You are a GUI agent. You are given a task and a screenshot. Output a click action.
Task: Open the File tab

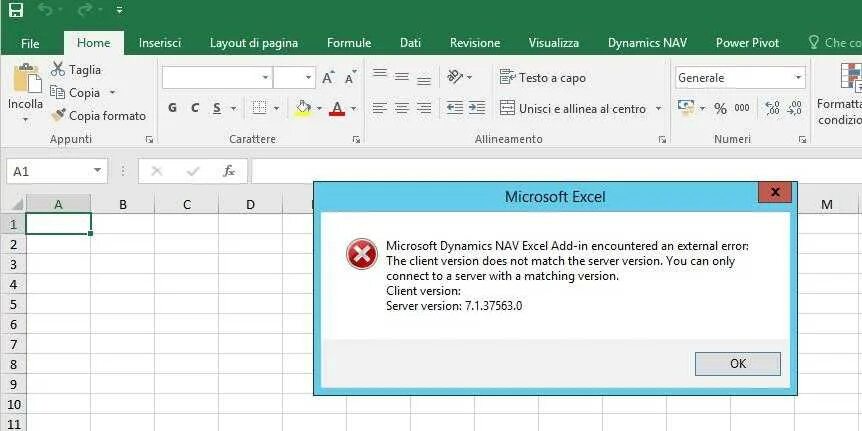click(30, 43)
